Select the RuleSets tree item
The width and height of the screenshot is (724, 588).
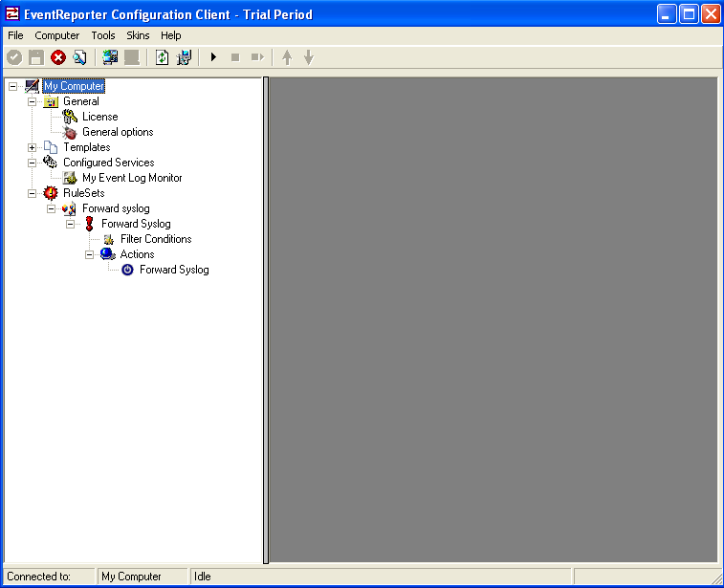coord(84,193)
